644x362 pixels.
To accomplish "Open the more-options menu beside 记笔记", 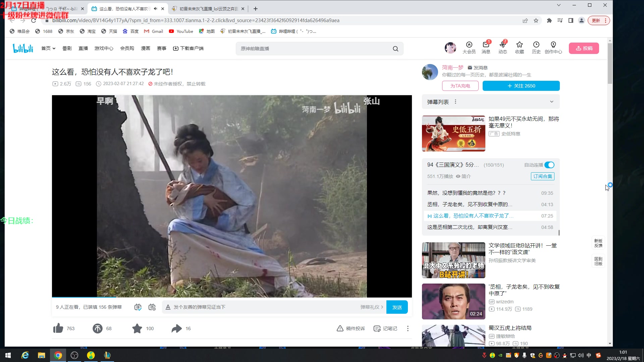I will (408, 328).
